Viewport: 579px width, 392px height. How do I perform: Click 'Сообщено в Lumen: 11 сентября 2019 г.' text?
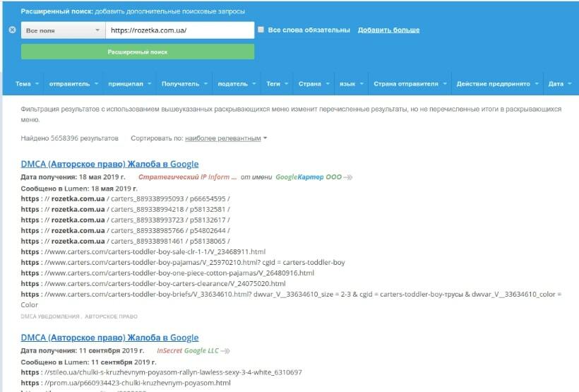point(89,362)
